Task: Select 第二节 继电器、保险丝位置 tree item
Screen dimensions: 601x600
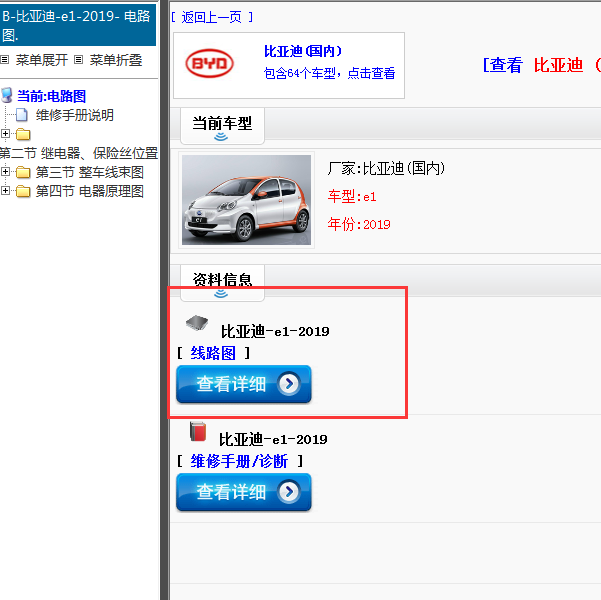Action: 79,153
